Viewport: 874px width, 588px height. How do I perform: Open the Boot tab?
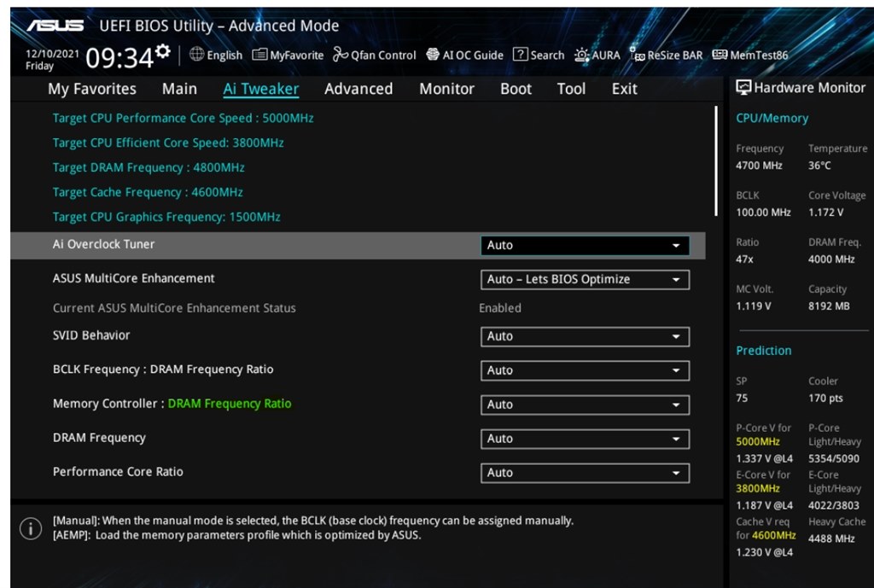click(516, 89)
